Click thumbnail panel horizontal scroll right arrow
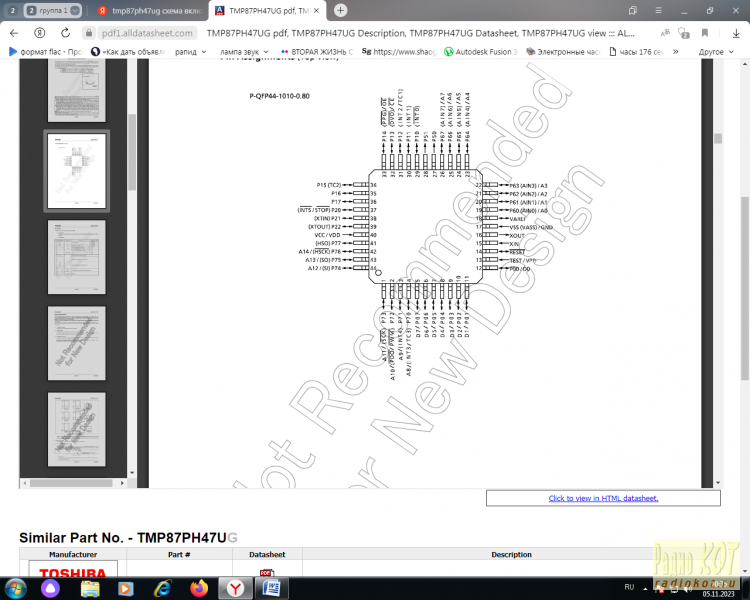The image size is (750, 600). coord(122,483)
